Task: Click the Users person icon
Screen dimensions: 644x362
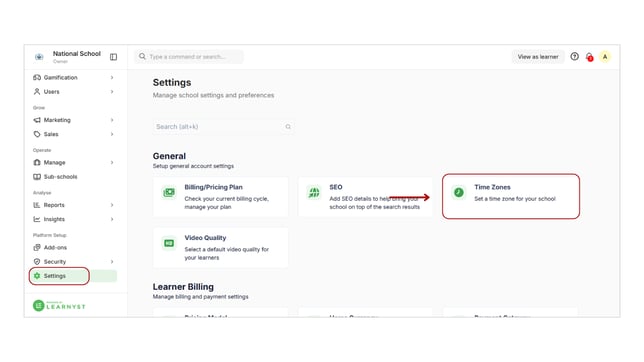Action: pos(37,92)
